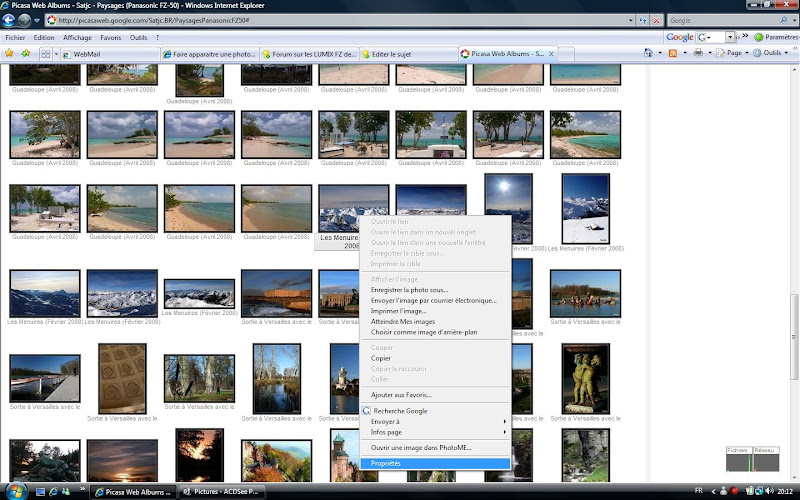
Task: Close the Picasa Web Albums tab
Action: [x=551, y=54]
